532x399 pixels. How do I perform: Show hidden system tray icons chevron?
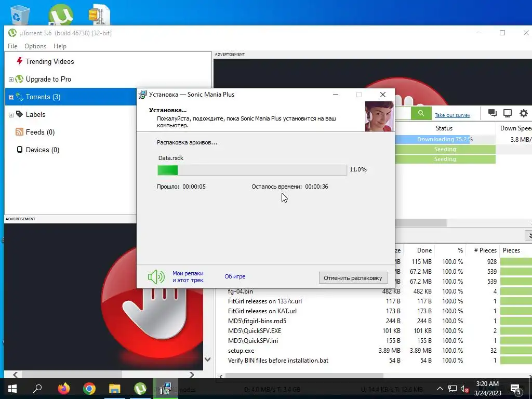pos(440,389)
